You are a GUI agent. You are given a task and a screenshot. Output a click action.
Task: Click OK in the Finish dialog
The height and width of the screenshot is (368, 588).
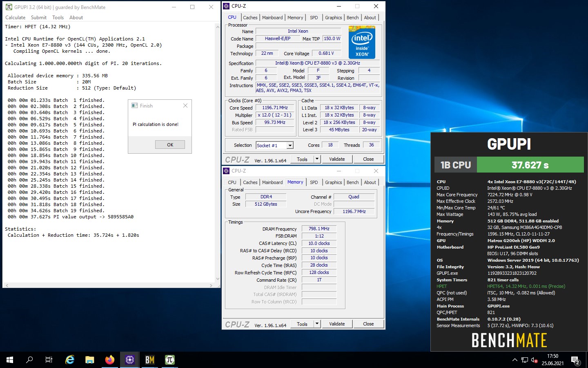[170, 145]
